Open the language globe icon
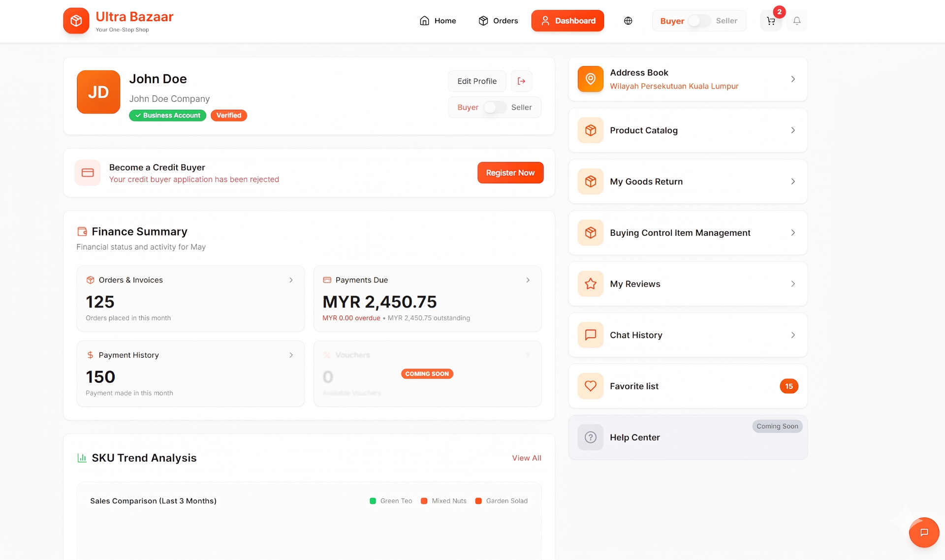The image size is (945, 560). click(628, 21)
